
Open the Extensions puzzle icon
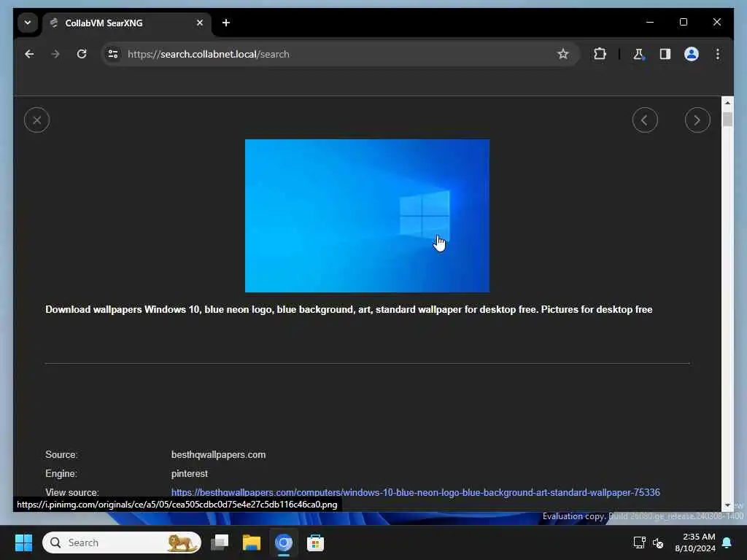[x=600, y=54]
